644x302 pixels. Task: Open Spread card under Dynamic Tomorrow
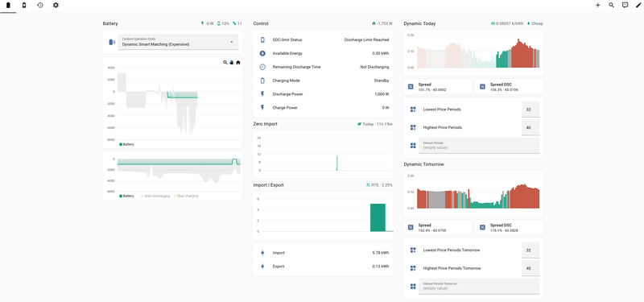pyautogui.click(x=438, y=227)
